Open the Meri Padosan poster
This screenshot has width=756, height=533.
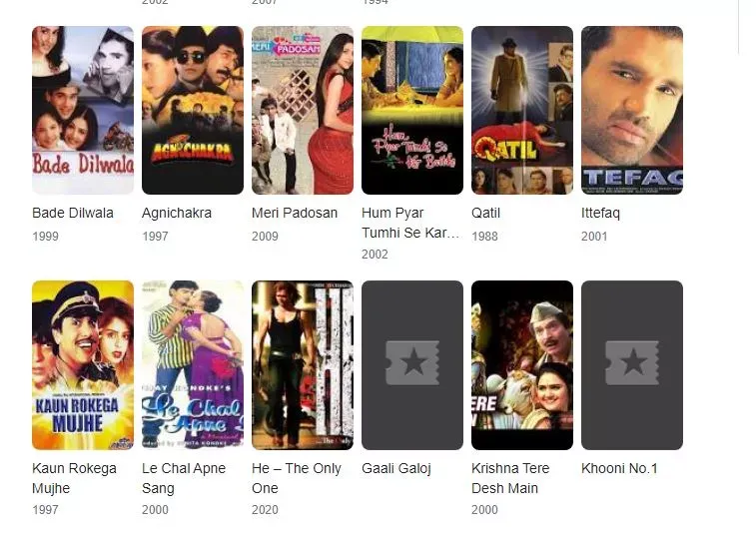[303, 111]
